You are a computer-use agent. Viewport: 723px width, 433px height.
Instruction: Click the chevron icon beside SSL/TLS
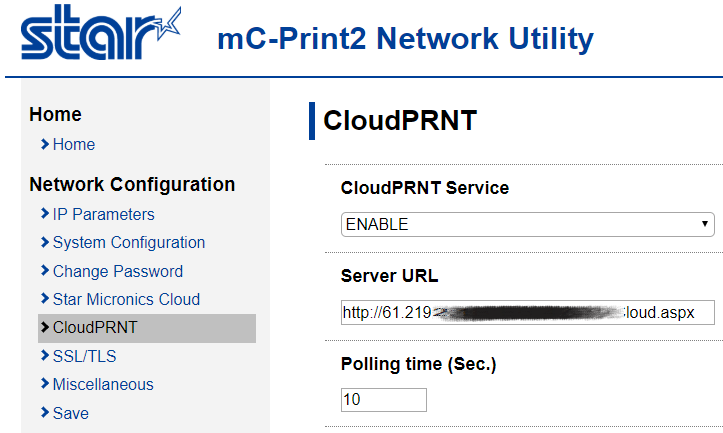click(45, 356)
